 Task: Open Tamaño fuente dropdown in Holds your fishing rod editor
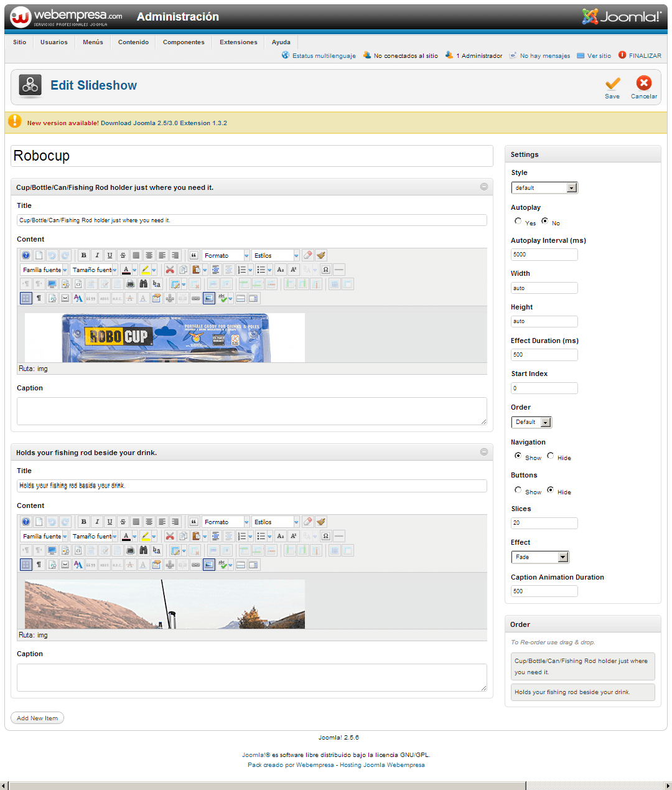[x=94, y=536]
